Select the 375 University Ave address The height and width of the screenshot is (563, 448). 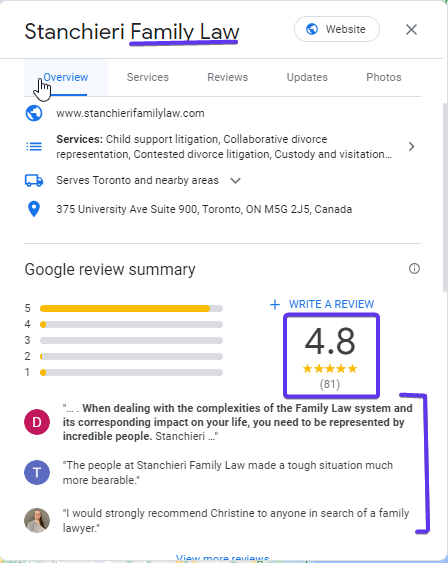[204, 209]
